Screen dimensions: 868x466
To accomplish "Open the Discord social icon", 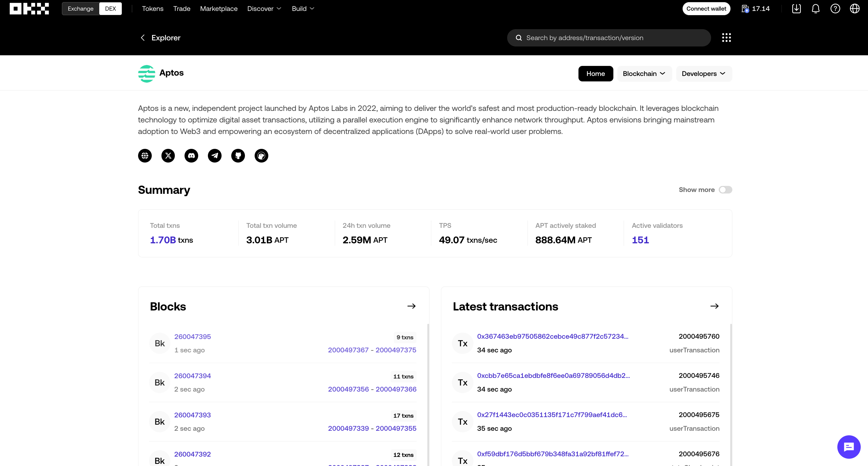I will tap(192, 156).
